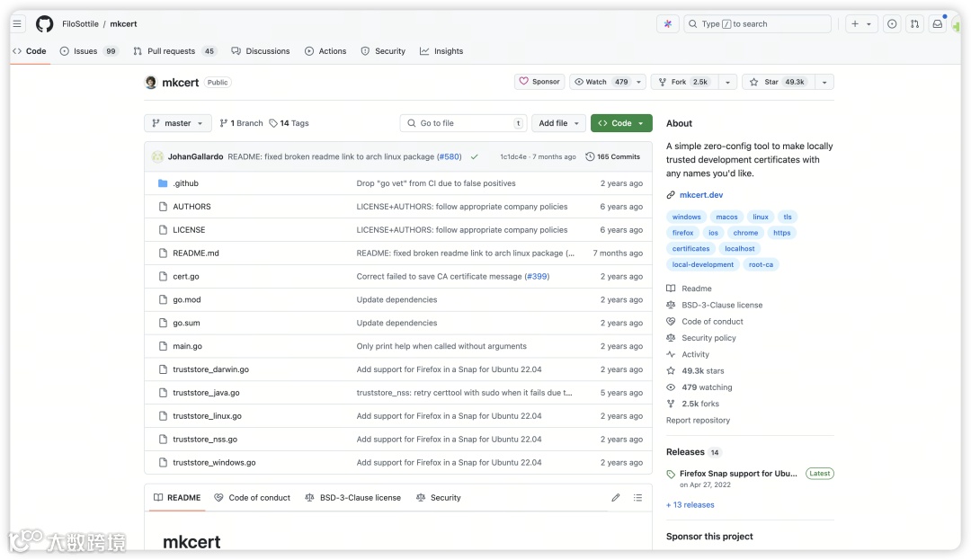The width and height of the screenshot is (971, 560).
Task: Fork the repository with the Fork button
Action: pos(684,82)
